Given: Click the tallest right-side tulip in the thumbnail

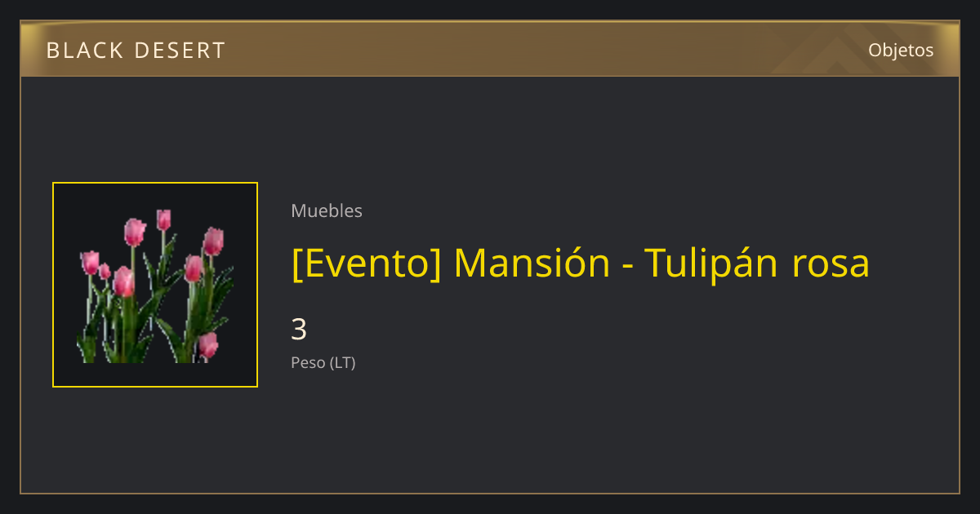Looking at the screenshot, I should pyautogui.click(x=213, y=241).
